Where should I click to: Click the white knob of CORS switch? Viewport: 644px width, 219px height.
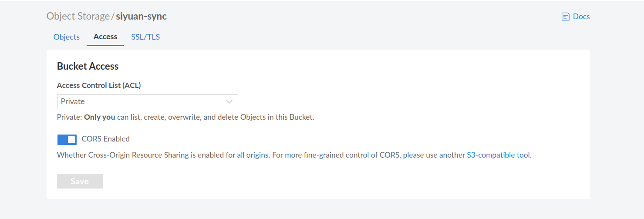(x=72, y=139)
